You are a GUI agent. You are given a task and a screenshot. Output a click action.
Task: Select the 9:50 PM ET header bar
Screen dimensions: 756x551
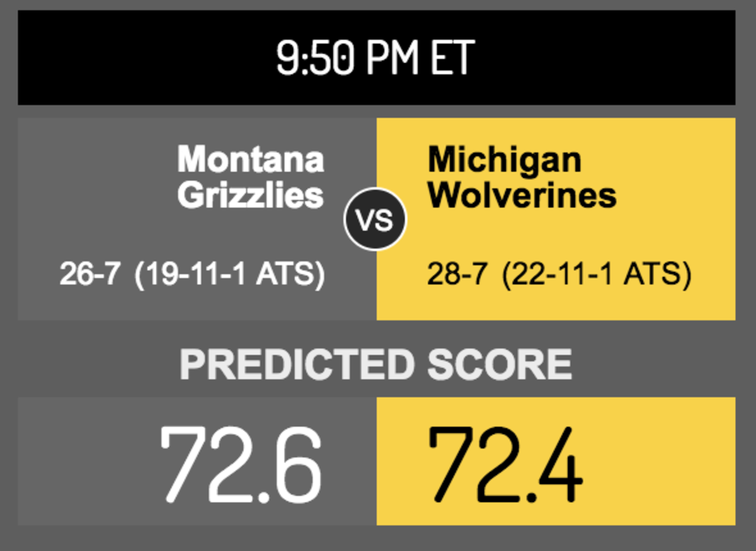tap(376, 57)
